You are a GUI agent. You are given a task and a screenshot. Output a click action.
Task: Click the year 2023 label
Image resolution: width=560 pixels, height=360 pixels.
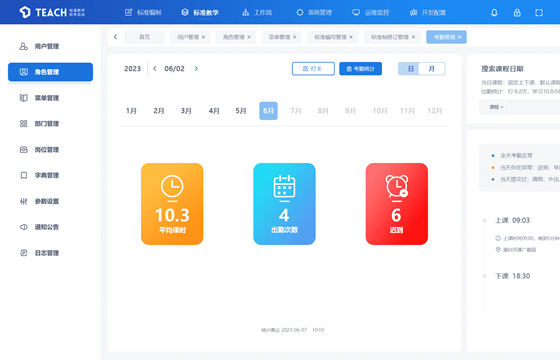click(x=132, y=69)
